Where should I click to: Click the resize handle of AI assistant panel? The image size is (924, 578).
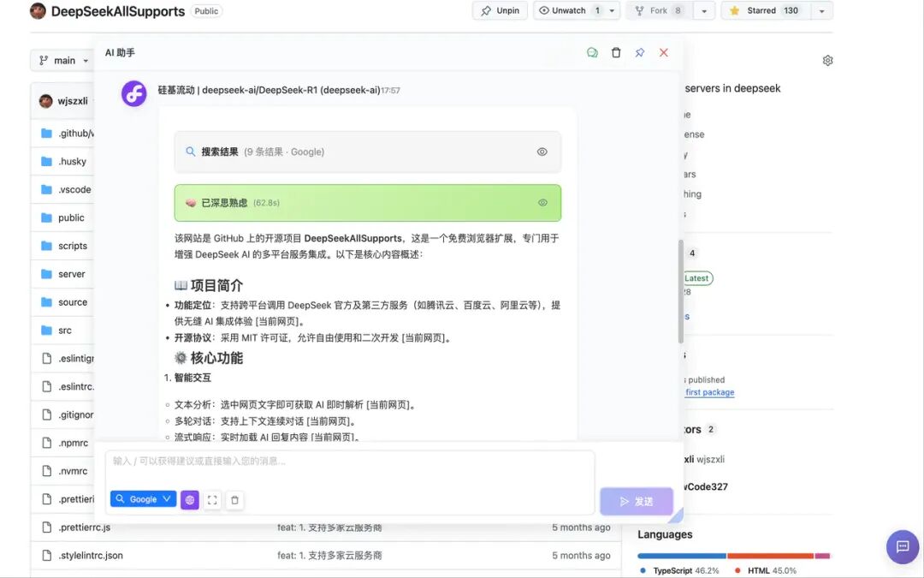click(x=676, y=515)
